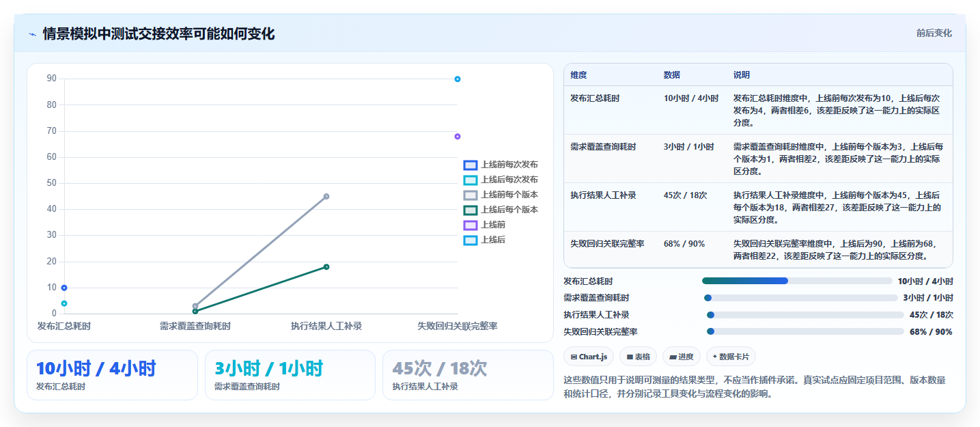This screenshot has height=427, width=980.
Task: Click the 表格 tag chip
Action: [x=638, y=357]
